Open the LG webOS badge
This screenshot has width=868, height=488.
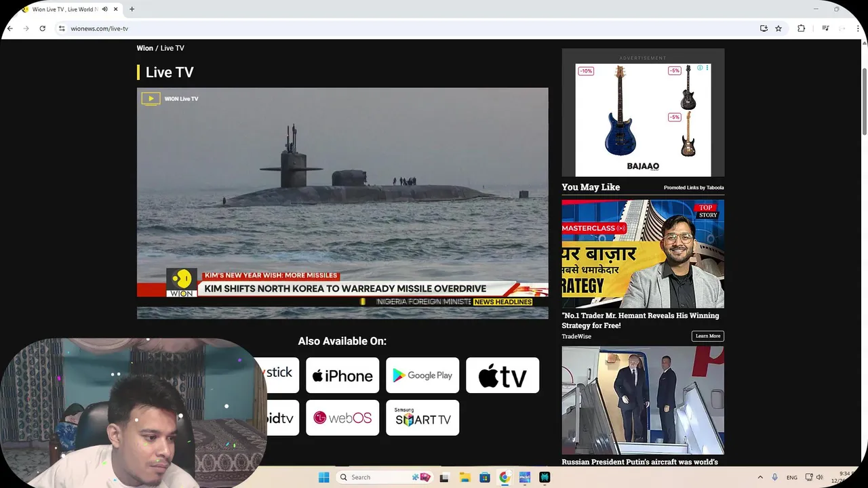pos(342,418)
